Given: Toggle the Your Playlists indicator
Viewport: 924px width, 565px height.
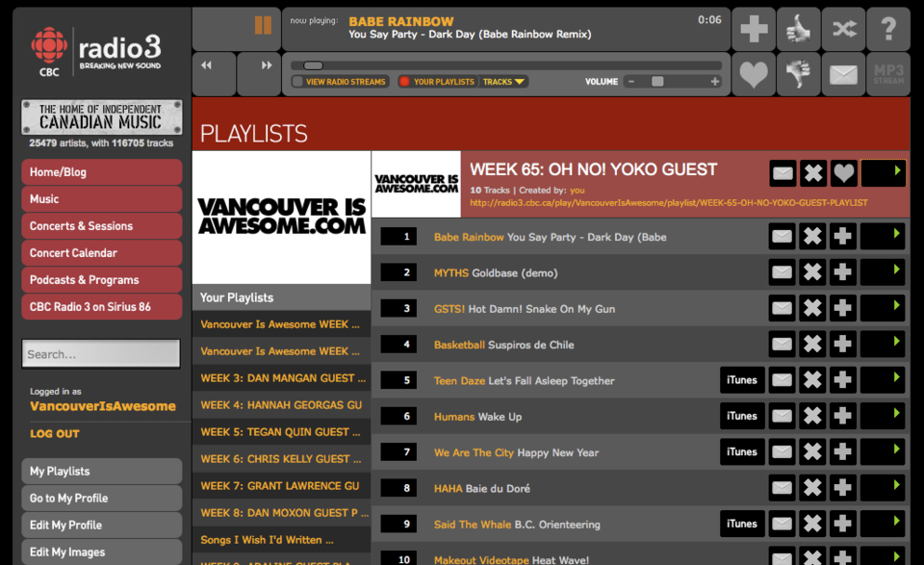Looking at the screenshot, I should click(404, 82).
